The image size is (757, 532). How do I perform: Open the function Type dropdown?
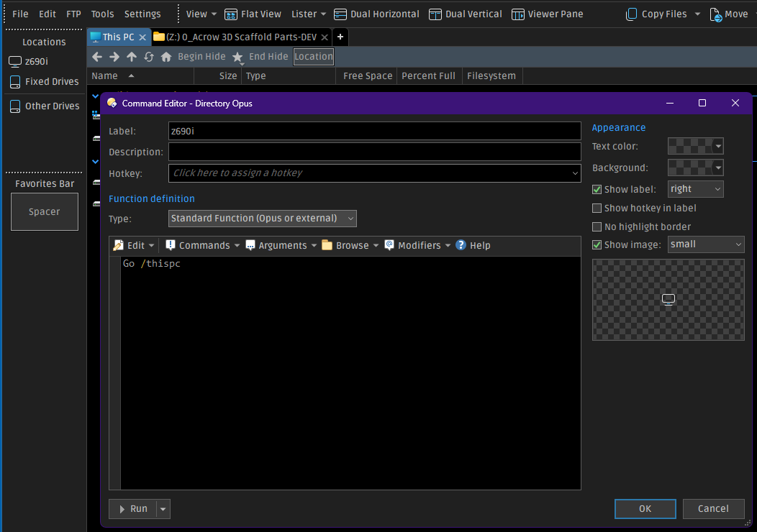click(x=262, y=219)
